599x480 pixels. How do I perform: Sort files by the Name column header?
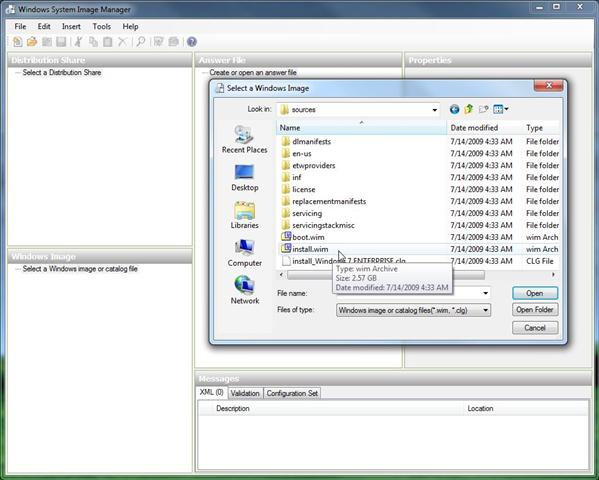click(x=361, y=128)
